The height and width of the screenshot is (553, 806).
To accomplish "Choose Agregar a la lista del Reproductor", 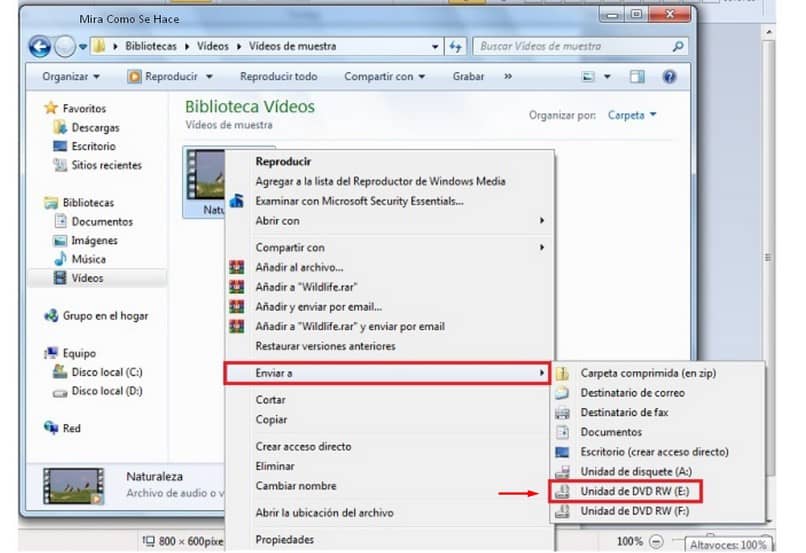I will (x=390, y=181).
